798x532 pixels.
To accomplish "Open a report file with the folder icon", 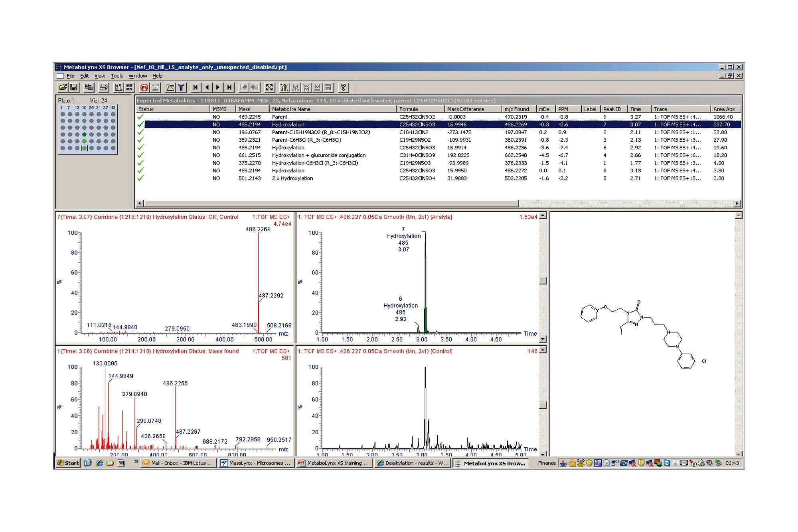I will click(x=63, y=87).
